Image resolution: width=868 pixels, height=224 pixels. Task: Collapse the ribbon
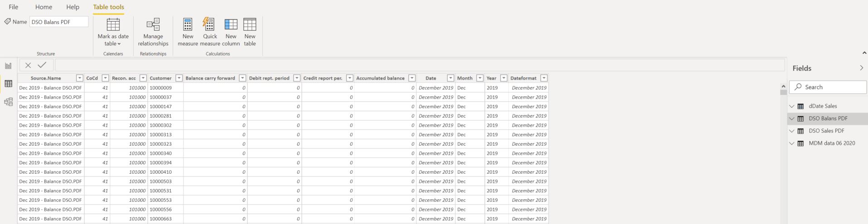pos(864,53)
